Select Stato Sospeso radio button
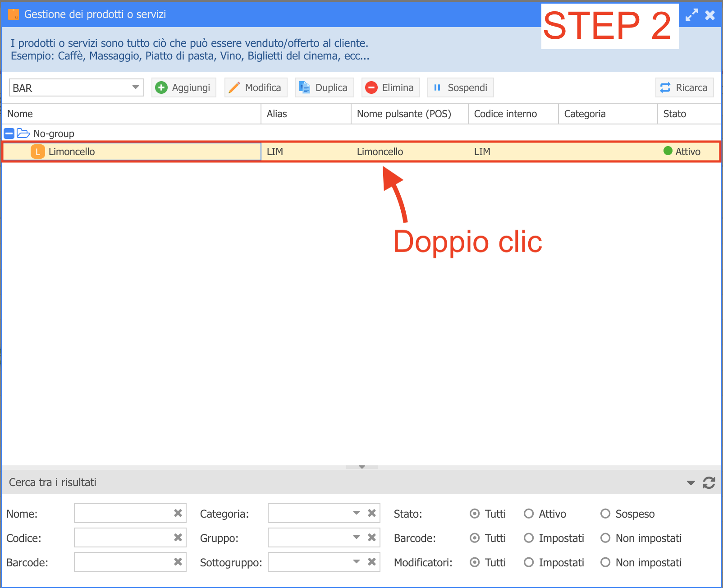The height and width of the screenshot is (588, 723). (x=605, y=514)
